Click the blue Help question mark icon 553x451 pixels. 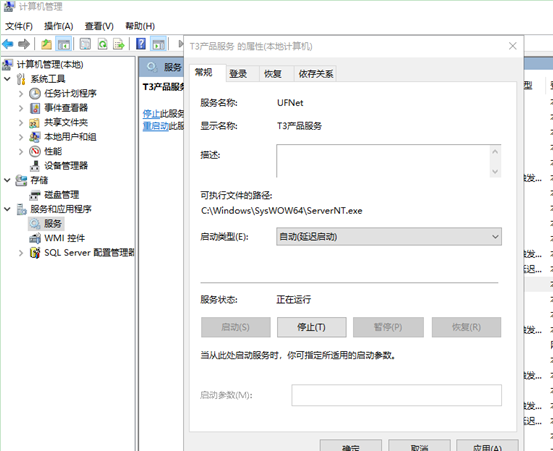pyautogui.click(x=141, y=44)
